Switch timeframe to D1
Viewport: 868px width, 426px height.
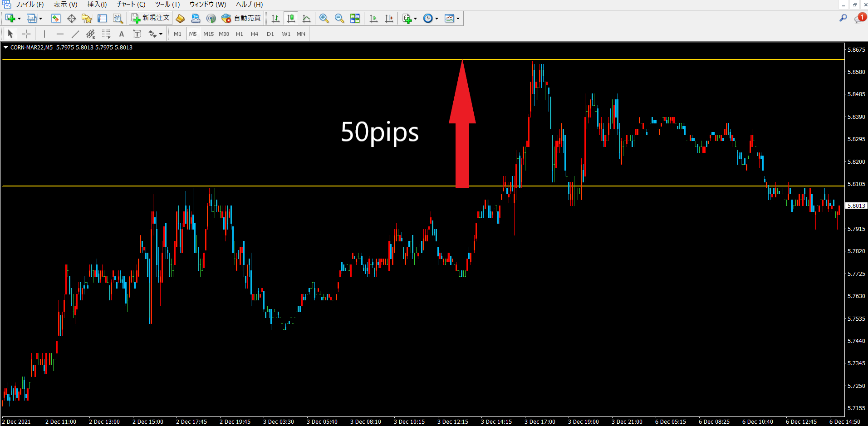[270, 34]
